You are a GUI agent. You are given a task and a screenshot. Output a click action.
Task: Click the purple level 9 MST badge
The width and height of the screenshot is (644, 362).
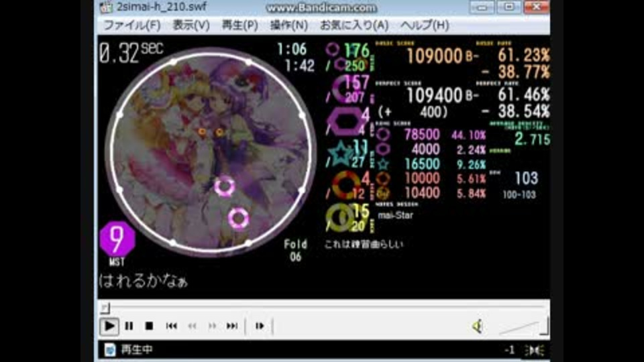(x=117, y=239)
